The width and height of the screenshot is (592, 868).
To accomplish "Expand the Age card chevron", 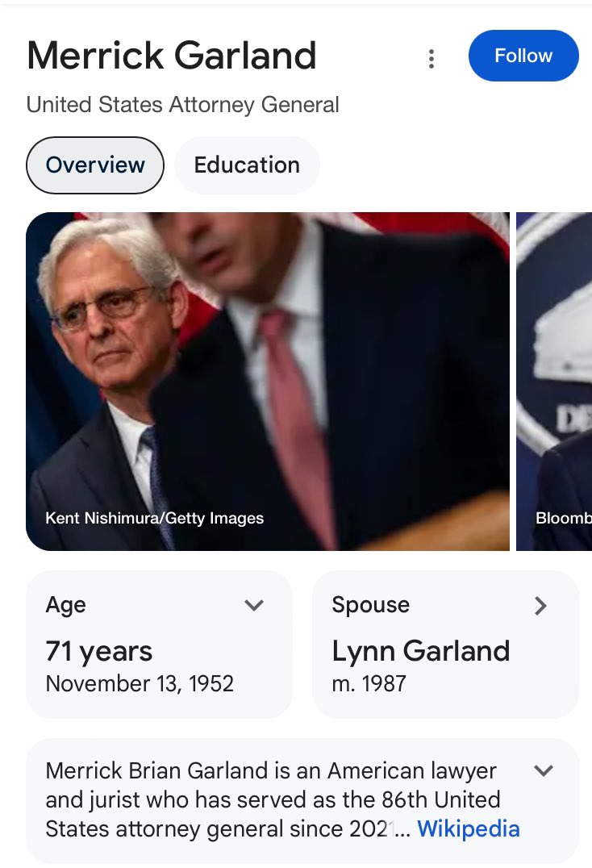I will coord(254,605).
